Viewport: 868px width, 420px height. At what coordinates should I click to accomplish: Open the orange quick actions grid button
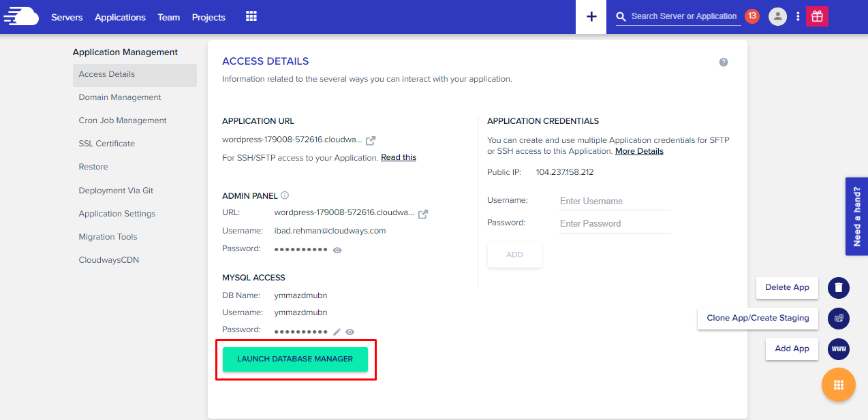pos(838,385)
